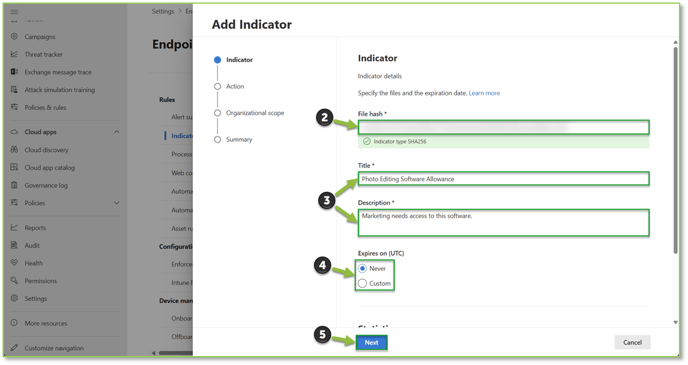688x365 pixels.
Task: Click the Next button
Action: click(x=371, y=343)
